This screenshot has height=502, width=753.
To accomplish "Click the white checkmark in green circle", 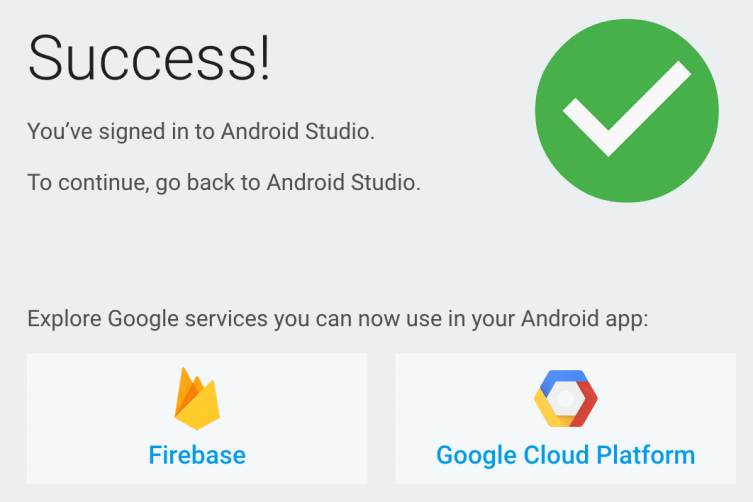I will [627, 109].
